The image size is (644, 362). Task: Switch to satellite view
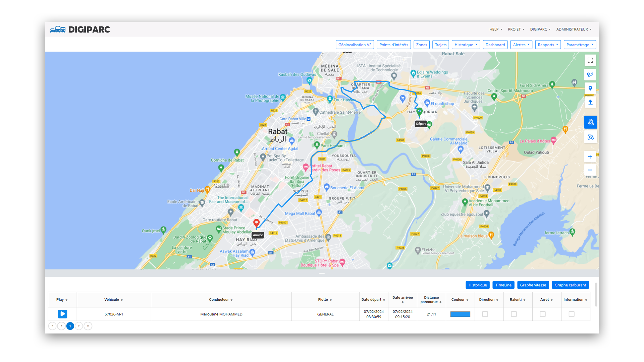pyautogui.click(x=590, y=137)
